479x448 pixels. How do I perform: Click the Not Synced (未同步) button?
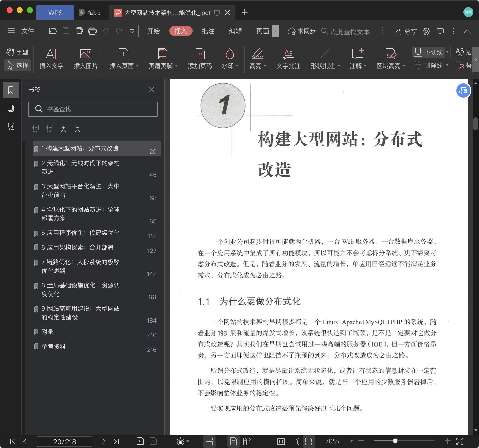pyautogui.click(x=301, y=31)
